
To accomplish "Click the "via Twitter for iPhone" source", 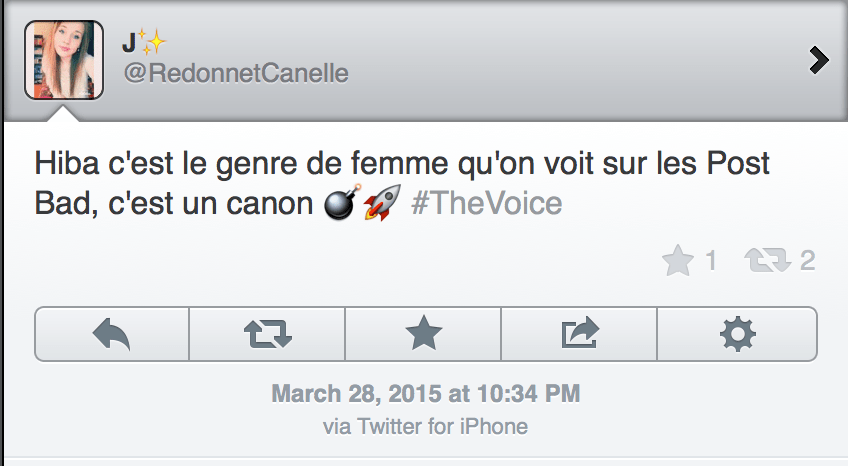I will pyautogui.click(x=425, y=426).
